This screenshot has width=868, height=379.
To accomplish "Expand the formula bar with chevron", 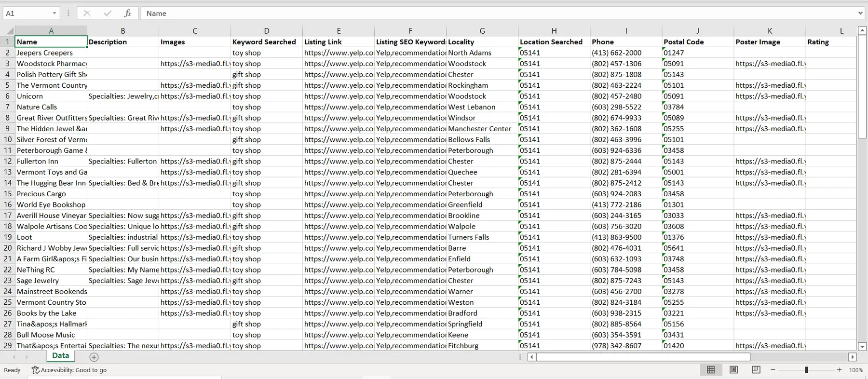I will [861, 14].
